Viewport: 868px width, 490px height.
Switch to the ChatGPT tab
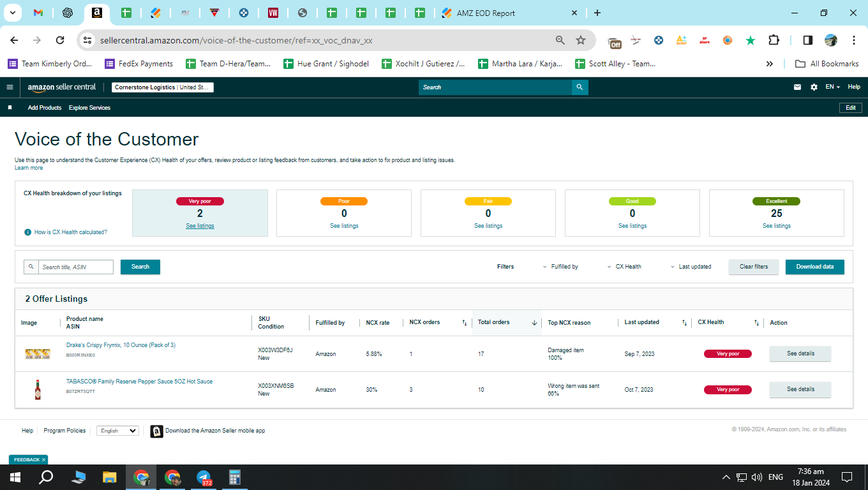click(68, 13)
